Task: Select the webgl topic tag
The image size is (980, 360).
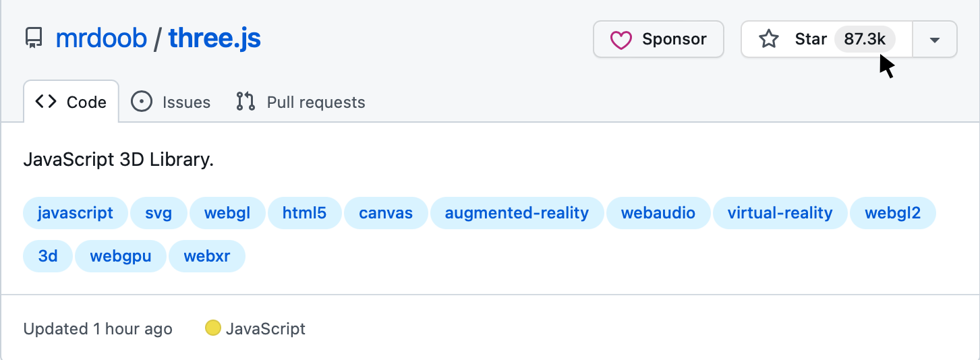Action: [227, 213]
